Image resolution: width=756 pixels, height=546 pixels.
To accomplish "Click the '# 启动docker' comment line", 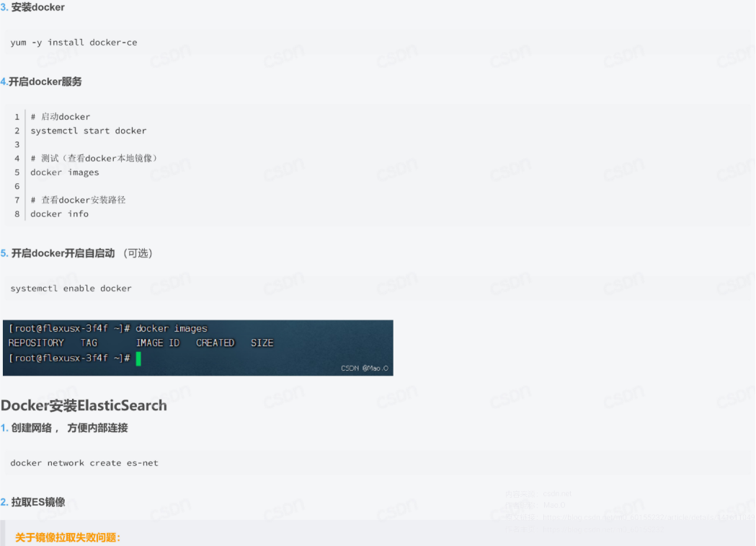I will point(61,117).
